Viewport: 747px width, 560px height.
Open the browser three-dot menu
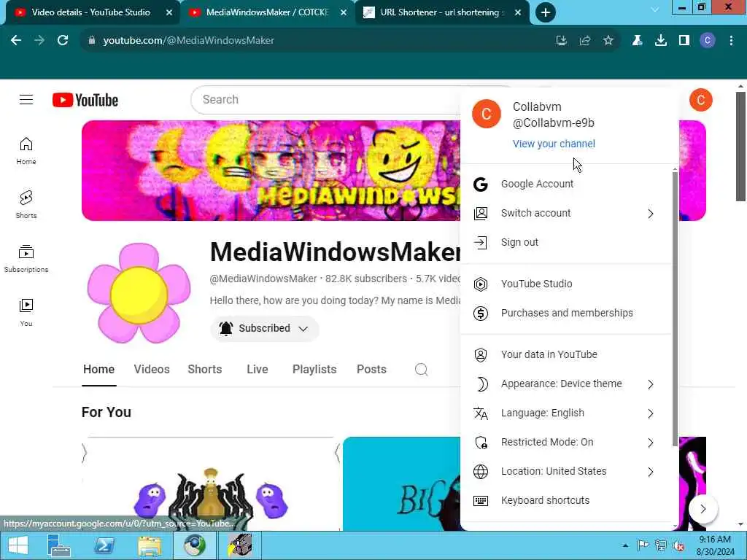[x=731, y=41]
